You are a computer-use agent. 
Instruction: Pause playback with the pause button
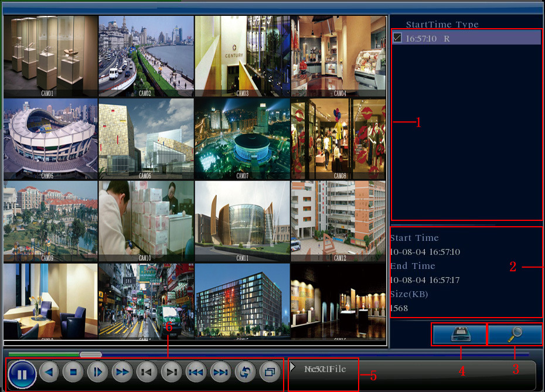click(22, 374)
